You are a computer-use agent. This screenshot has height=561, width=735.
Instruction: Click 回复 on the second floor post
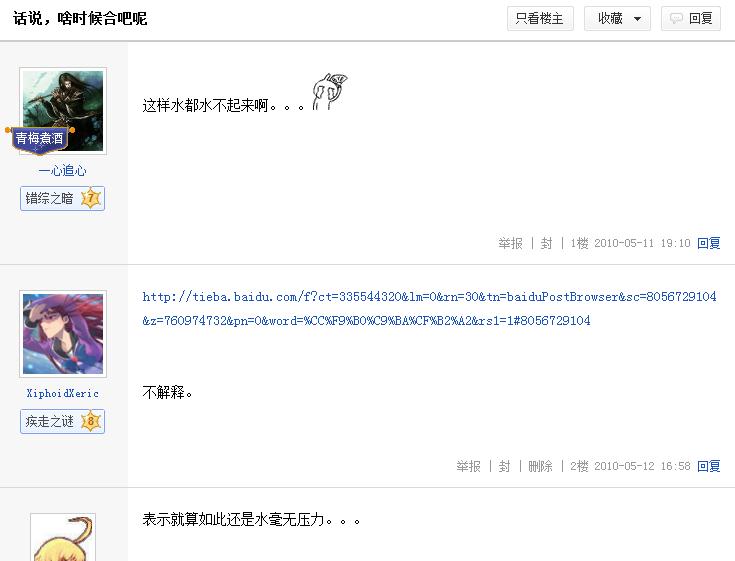[709, 466]
